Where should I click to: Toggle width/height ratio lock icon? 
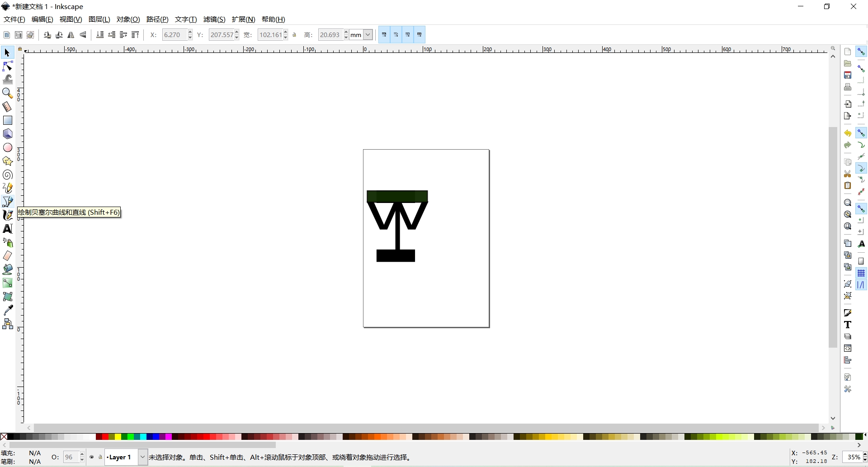click(x=294, y=35)
